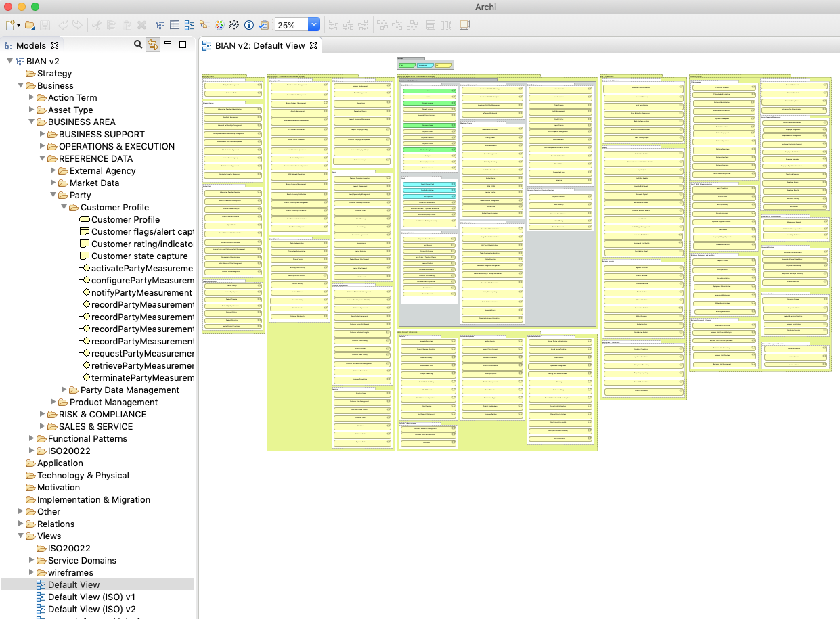Expand the RISK & COMPLIANCE folder

[43, 414]
